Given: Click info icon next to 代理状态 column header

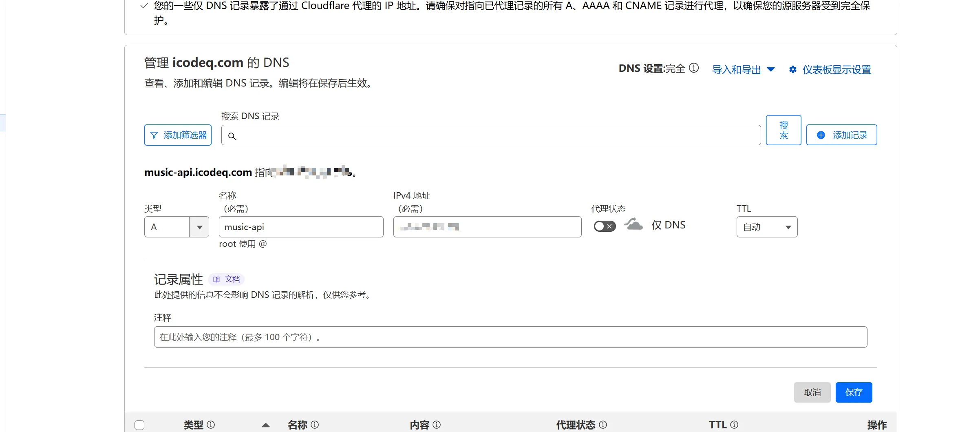Looking at the screenshot, I should 603,425.
